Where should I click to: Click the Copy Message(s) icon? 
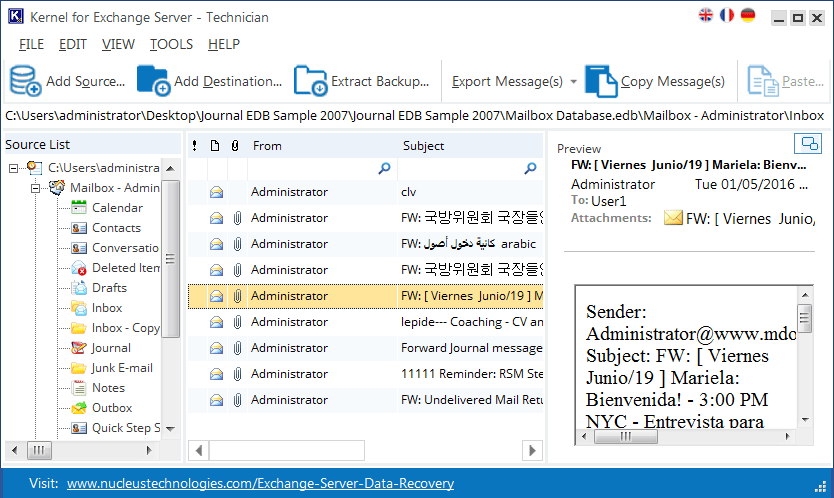(x=601, y=81)
